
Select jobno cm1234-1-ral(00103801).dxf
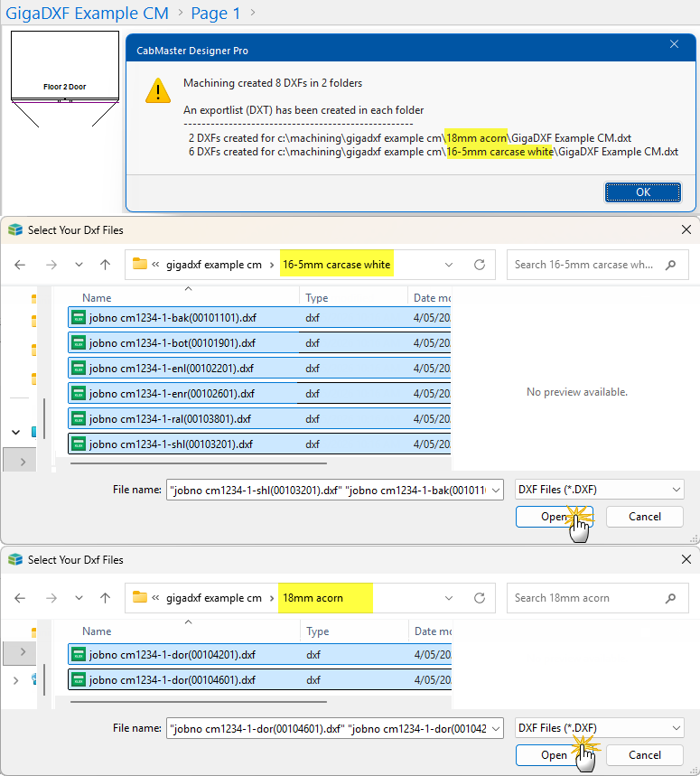pyautogui.click(x=258, y=418)
